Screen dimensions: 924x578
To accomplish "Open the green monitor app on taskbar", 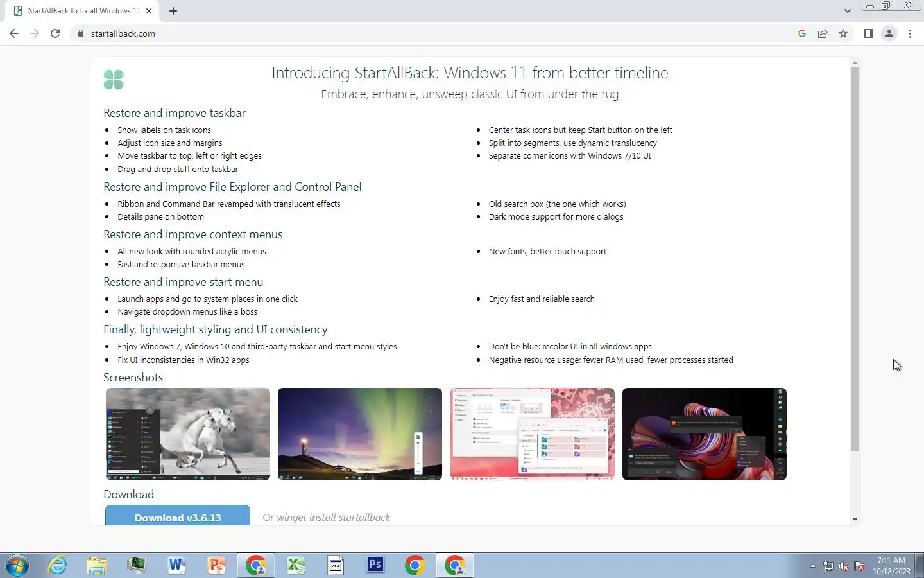I will click(x=137, y=565).
